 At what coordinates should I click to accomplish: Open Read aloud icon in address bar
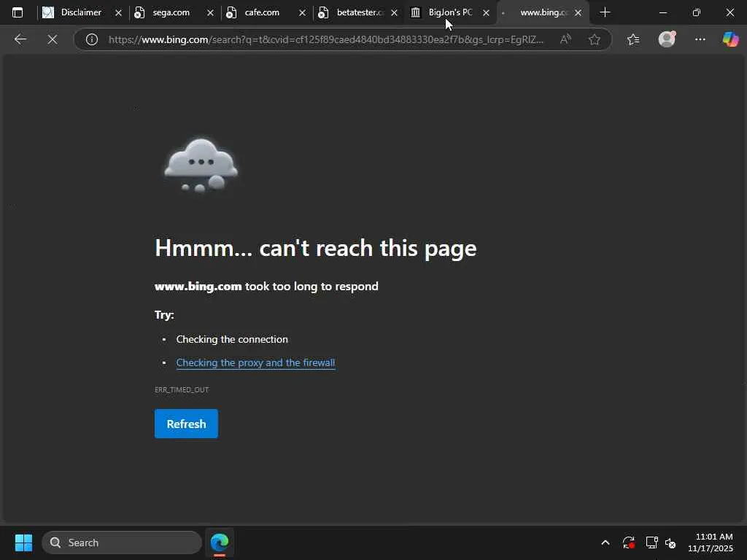pos(565,39)
